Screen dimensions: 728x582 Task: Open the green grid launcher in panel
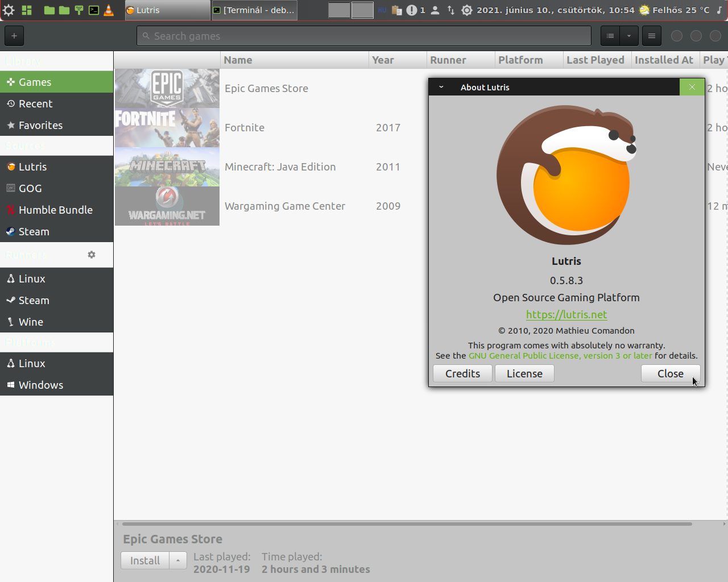tap(27, 10)
